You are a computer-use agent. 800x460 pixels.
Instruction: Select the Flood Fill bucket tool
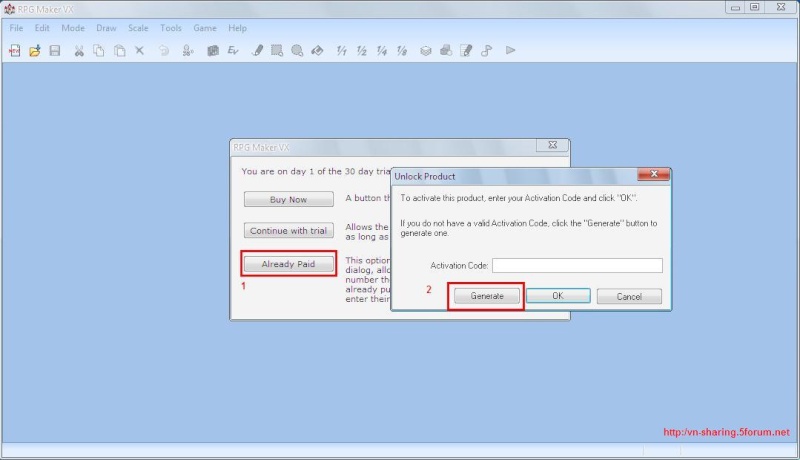click(x=317, y=50)
